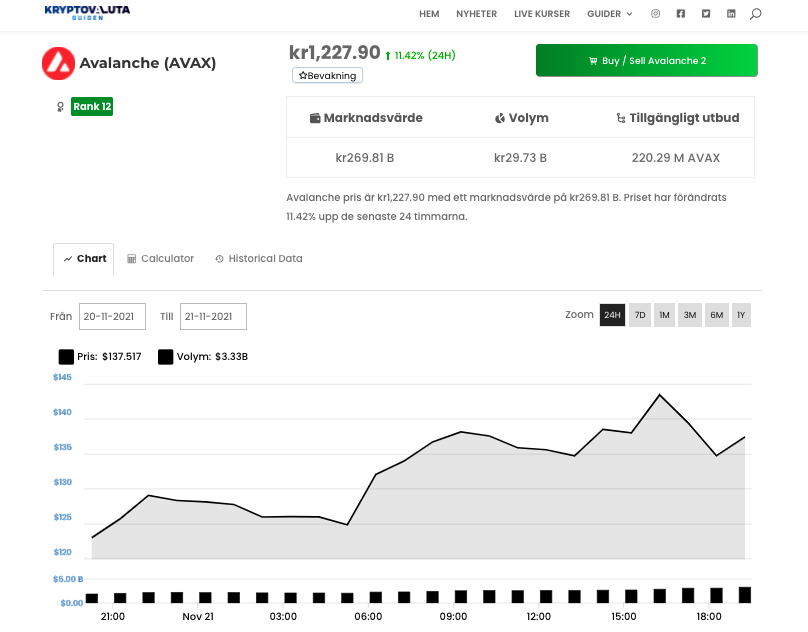Toggle the Pris series in chart legend
Viewport: 808px width, 632px height.
pos(67,356)
